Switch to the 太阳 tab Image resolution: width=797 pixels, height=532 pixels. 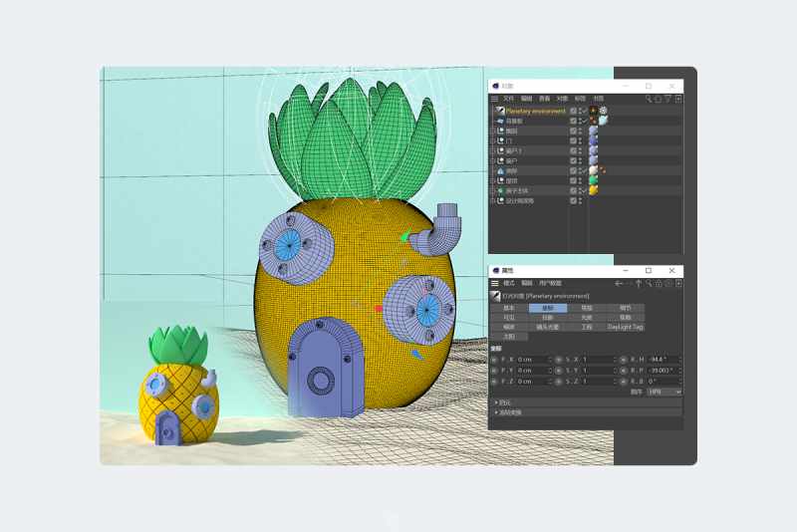pos(509,337)
